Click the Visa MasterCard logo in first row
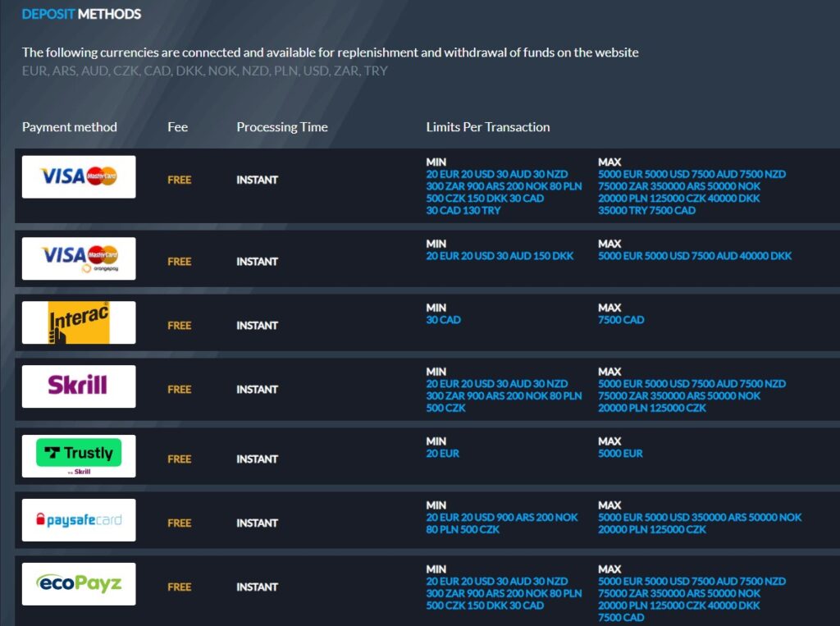Image resolution: width=840 pixels, height=626 pixels. [79, 177]
